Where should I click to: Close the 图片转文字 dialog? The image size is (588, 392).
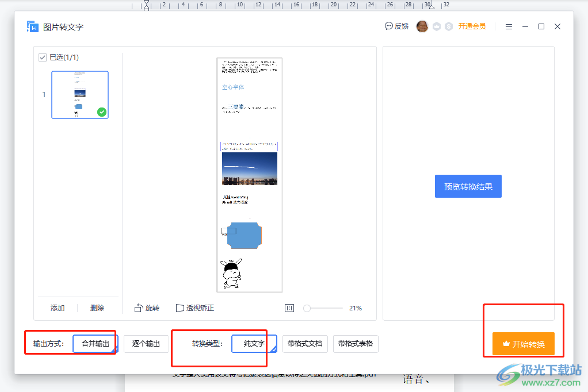point(558,26)
